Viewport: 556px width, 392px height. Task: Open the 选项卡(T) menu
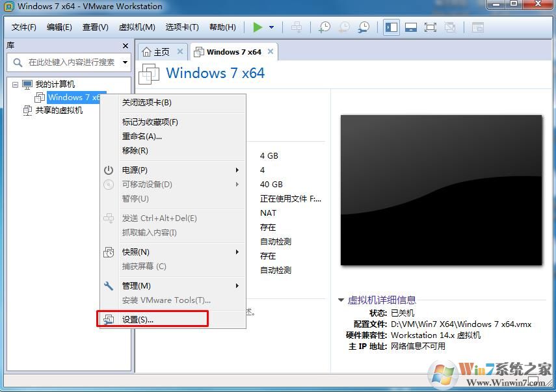click(x=182, y=27)
